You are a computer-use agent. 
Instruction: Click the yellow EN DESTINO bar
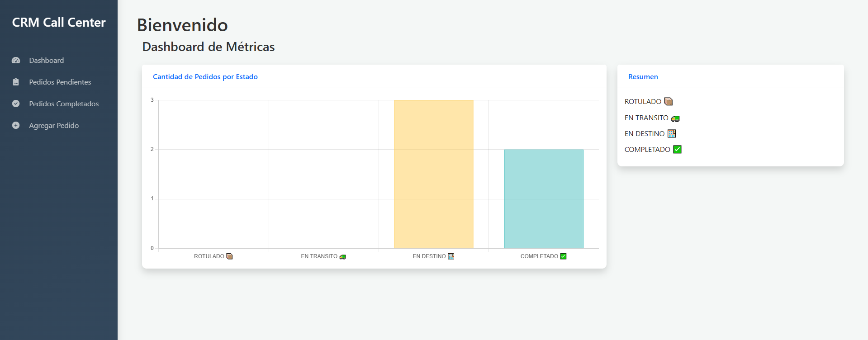point(433,174)
